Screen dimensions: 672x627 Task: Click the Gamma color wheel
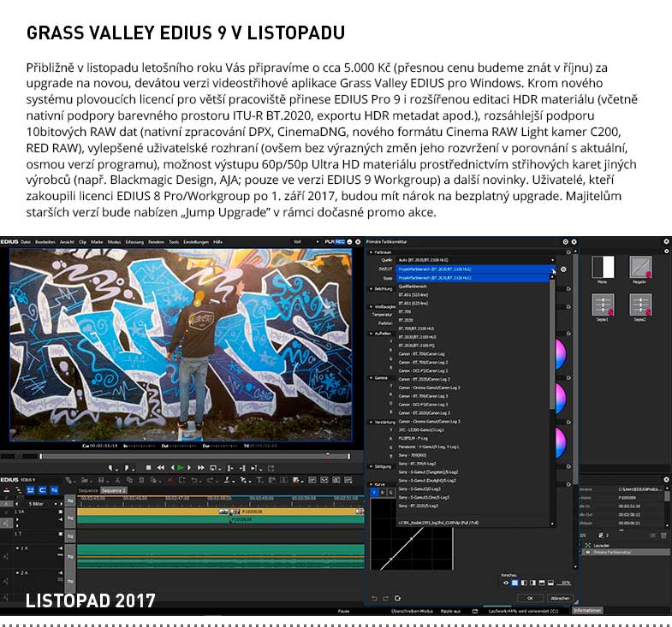click(561, 399)
